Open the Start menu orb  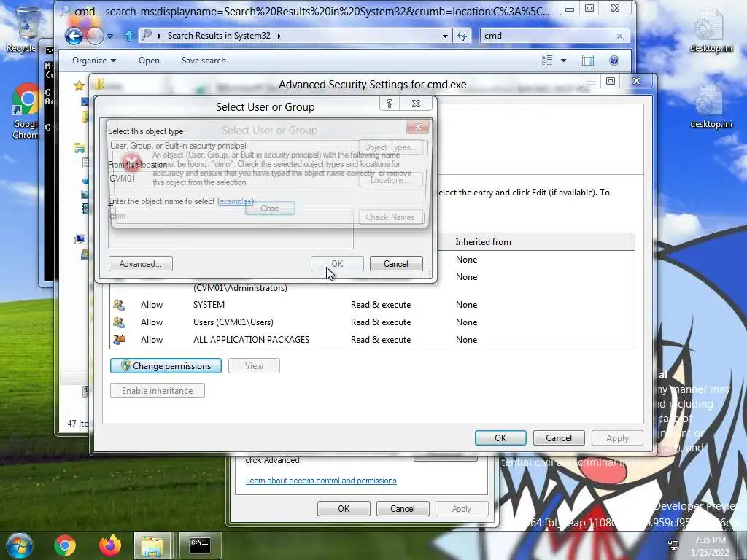(x=20, y=545)
